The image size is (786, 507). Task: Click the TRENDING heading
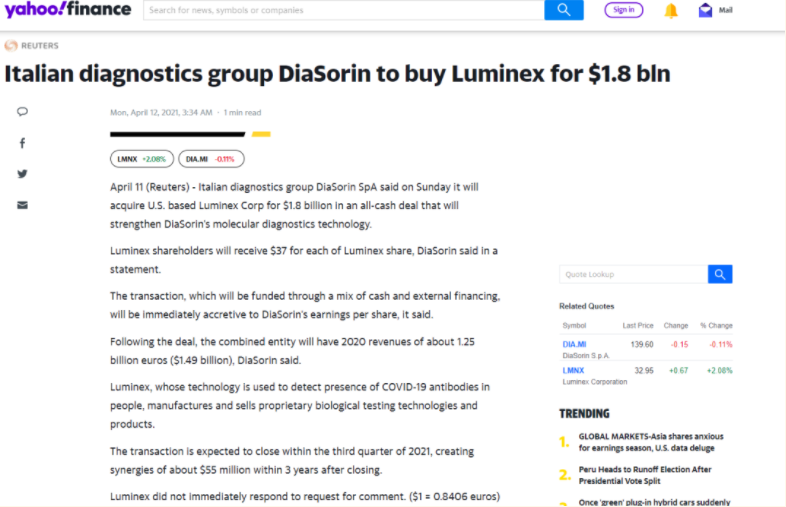coord(584,414)
